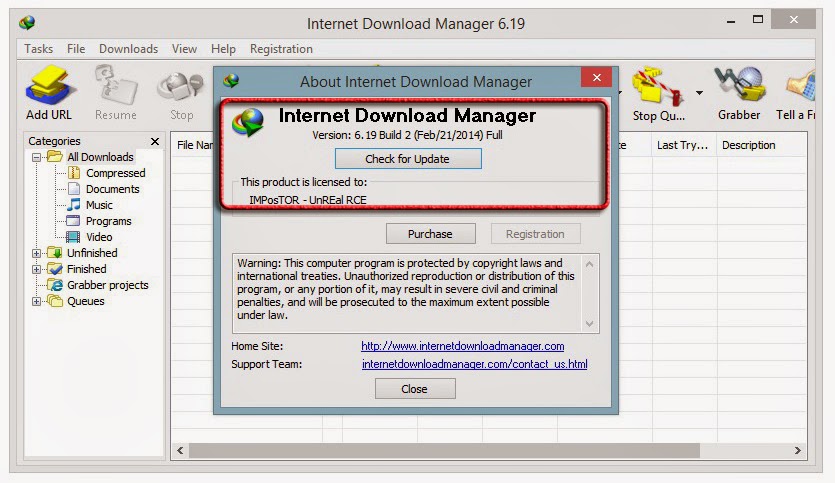Image resolution: width=835 pixels, height=483 pixels.
Task: Maximize the Internet Download Manager window
Action: coord(758,20)
